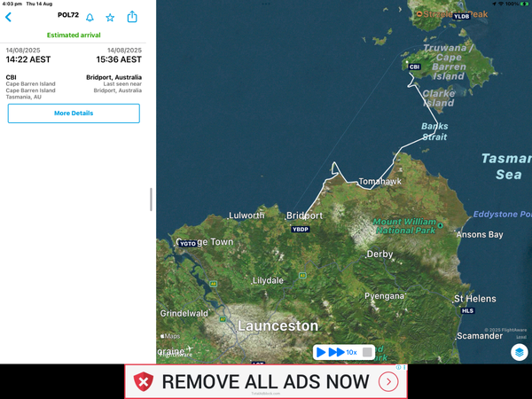532x399 pixels.
Task: Stop the flight replay playback
Action: click(368, 352)
